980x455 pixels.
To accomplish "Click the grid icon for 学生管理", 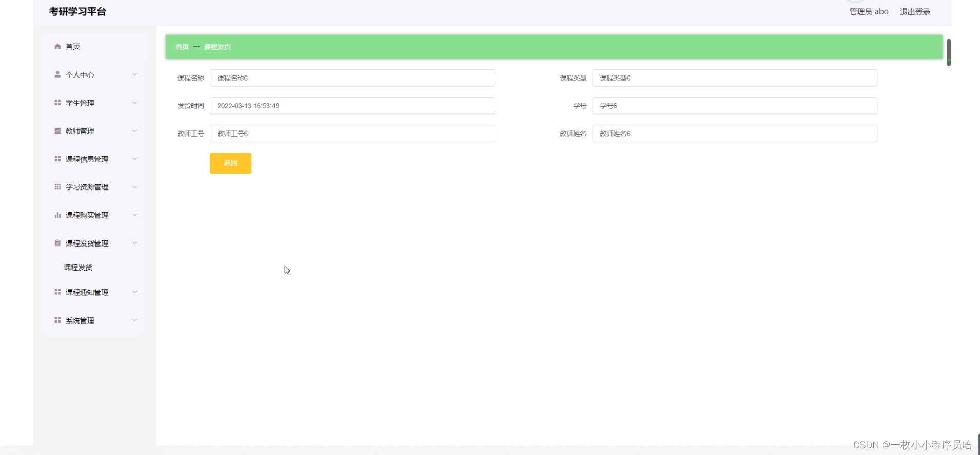I will point(57,103).
